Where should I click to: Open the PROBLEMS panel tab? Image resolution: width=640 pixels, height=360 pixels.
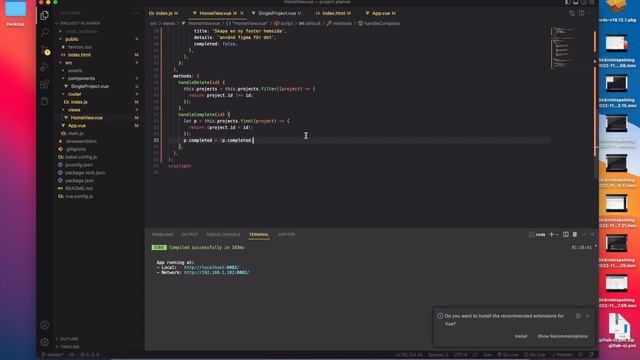162,235
